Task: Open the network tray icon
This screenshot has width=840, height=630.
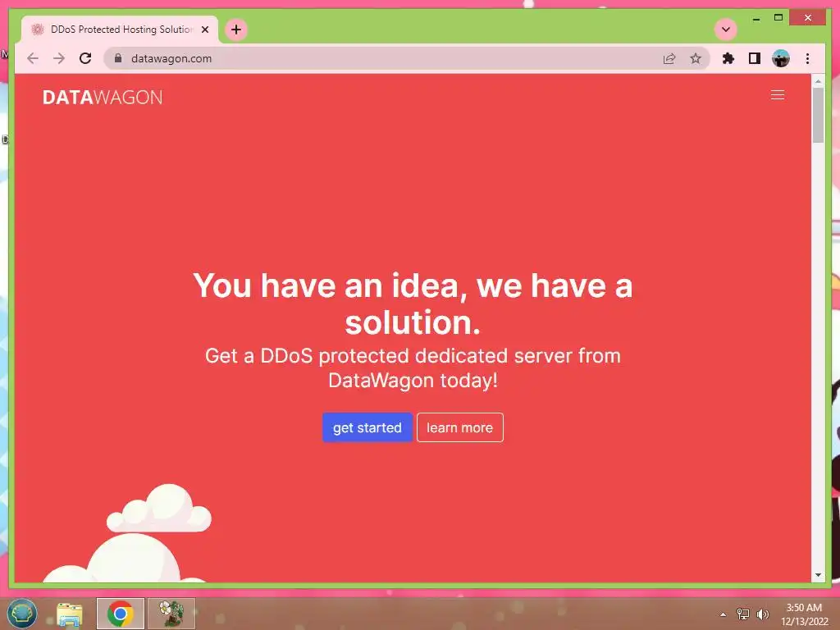Action: click(x=743, y=614)
